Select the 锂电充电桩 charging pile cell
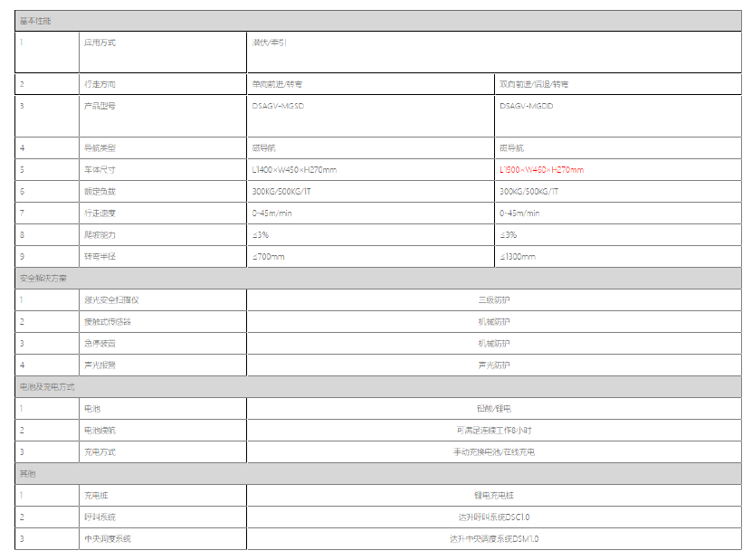752x560 pixels. click(x=493, y=495)
